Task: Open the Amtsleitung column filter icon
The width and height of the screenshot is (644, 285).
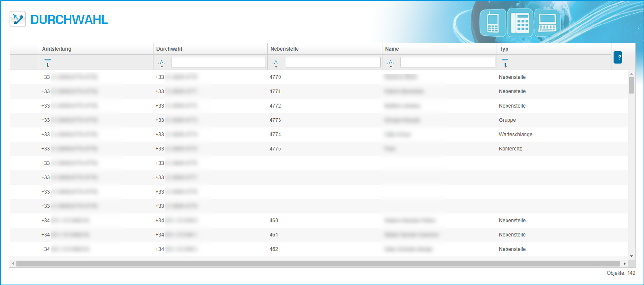Action: (x=48, y=63)
